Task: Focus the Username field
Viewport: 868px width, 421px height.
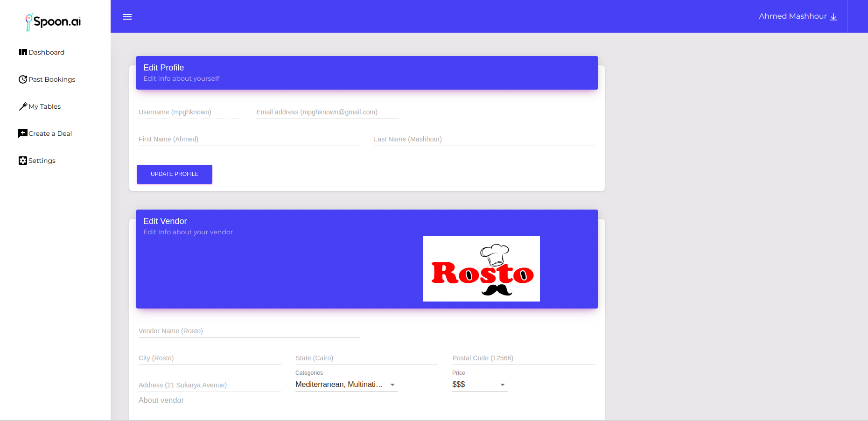Action: point(190,112)
